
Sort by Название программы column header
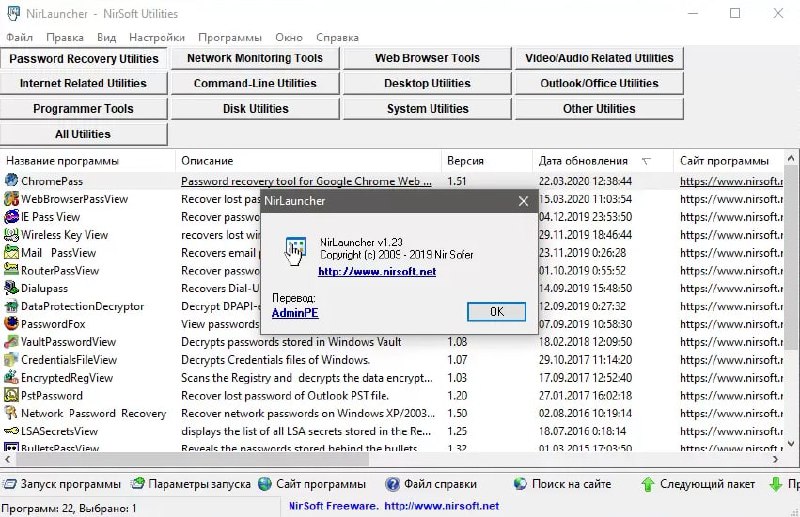[x=88, y=161]
